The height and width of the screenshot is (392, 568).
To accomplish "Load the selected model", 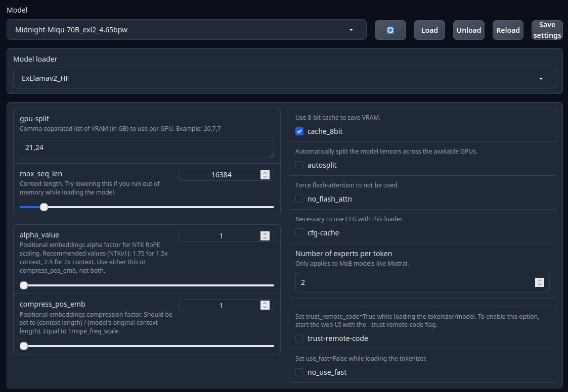I will [429, 30].
